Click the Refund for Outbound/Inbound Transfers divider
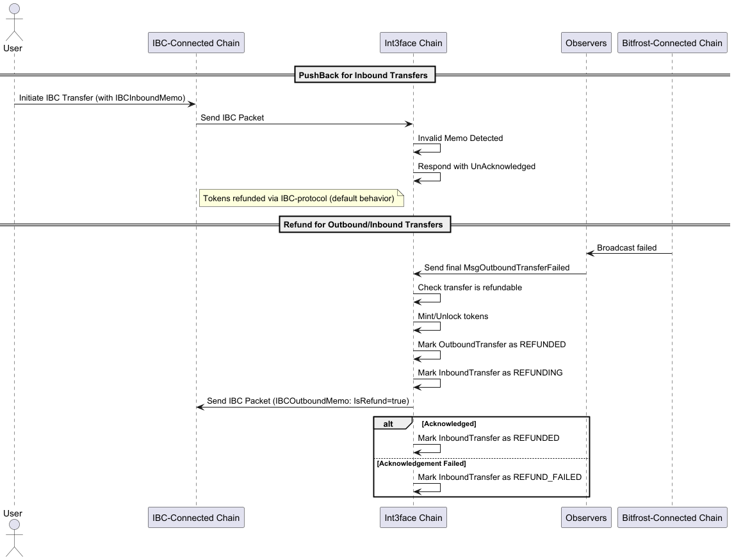734x560 pixels. [364, 224]
